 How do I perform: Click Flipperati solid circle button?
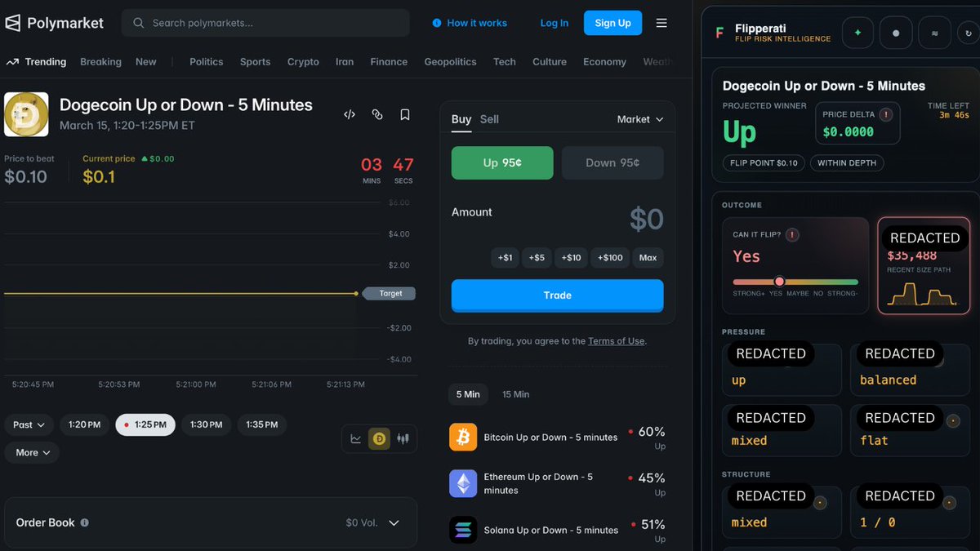pyautogui.click(x=896, y=33)
